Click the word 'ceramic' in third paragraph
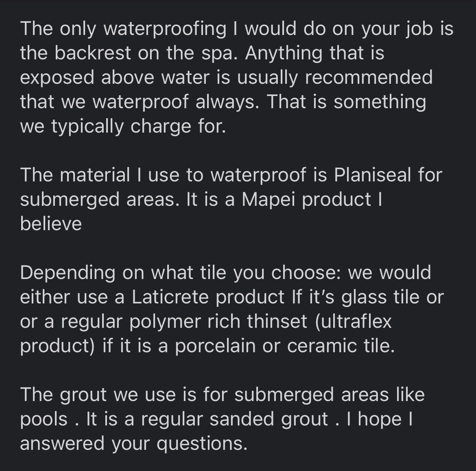Image resolution: width=476 pixels, height=471 pixels. 322,346
